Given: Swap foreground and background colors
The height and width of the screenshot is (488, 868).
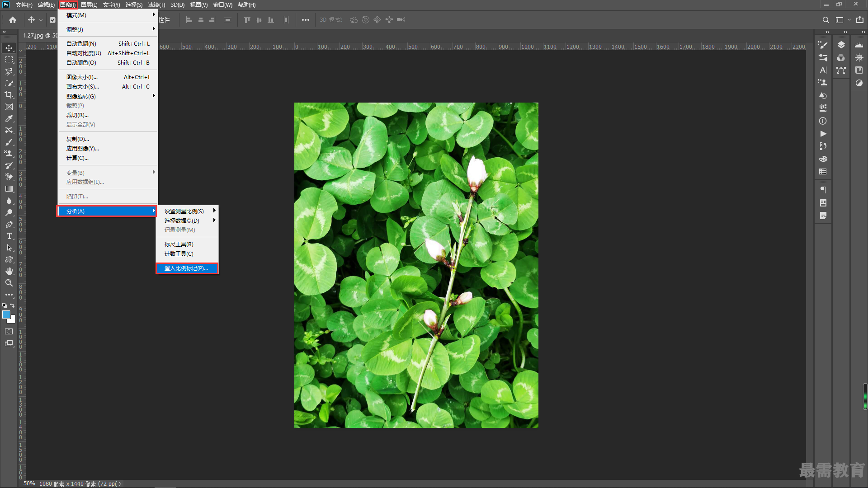Looking at the screenshot, I should (x=13, y=305).
